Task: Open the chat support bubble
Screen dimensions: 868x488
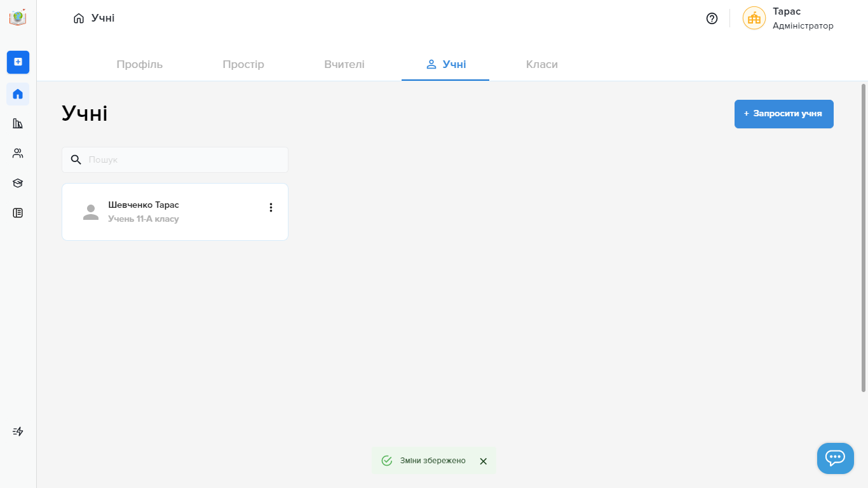Action: click(835, 458)
